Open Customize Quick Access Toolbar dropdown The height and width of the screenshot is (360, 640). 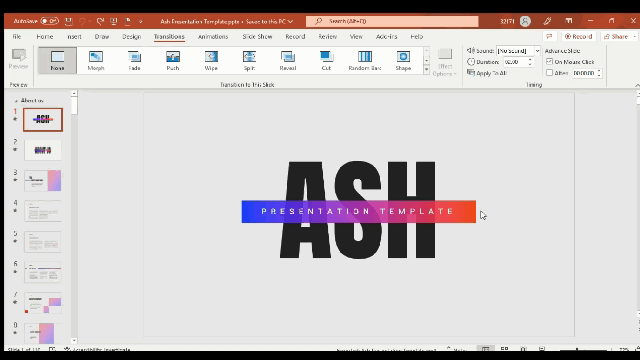[140, 21]
